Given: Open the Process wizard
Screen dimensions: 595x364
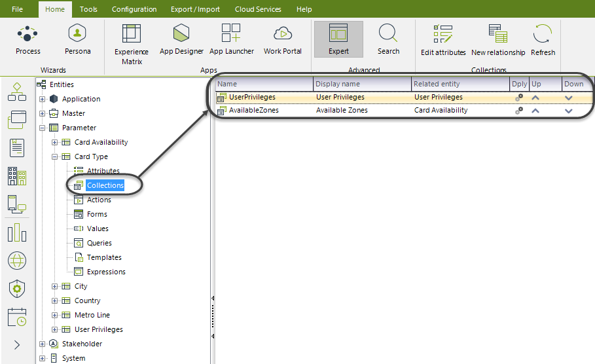Looking at the screenshot, I should click(x=27, y=39).
